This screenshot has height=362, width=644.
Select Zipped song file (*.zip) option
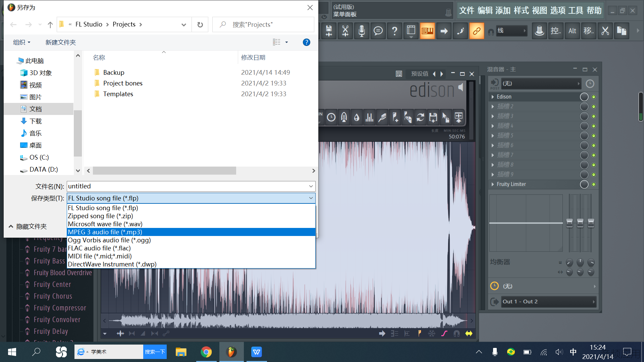click(191, 216)
